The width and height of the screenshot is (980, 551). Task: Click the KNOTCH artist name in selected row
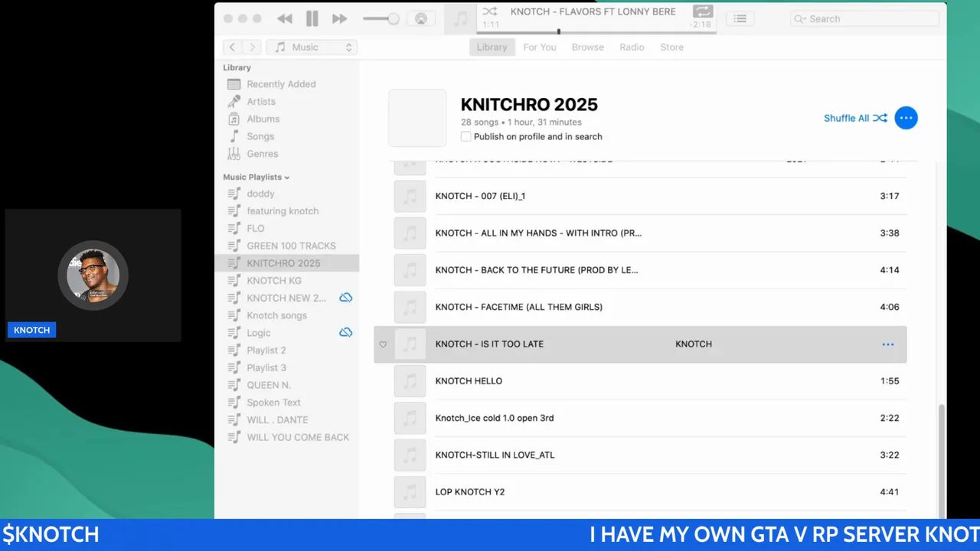coord(694,344)
